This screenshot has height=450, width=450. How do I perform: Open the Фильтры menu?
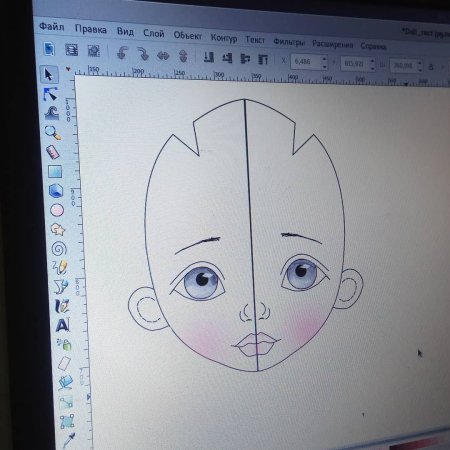pos(289,42)
